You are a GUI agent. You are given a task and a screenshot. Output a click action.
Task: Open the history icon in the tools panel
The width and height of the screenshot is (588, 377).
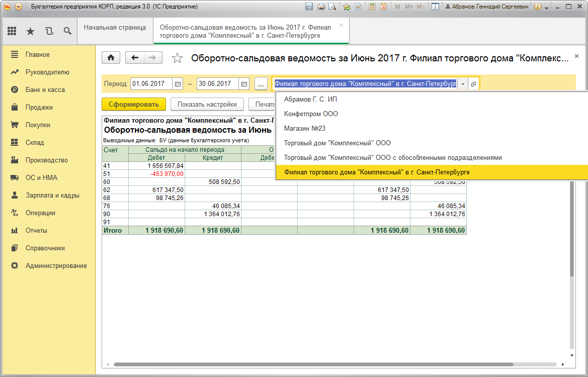[49, 31]
